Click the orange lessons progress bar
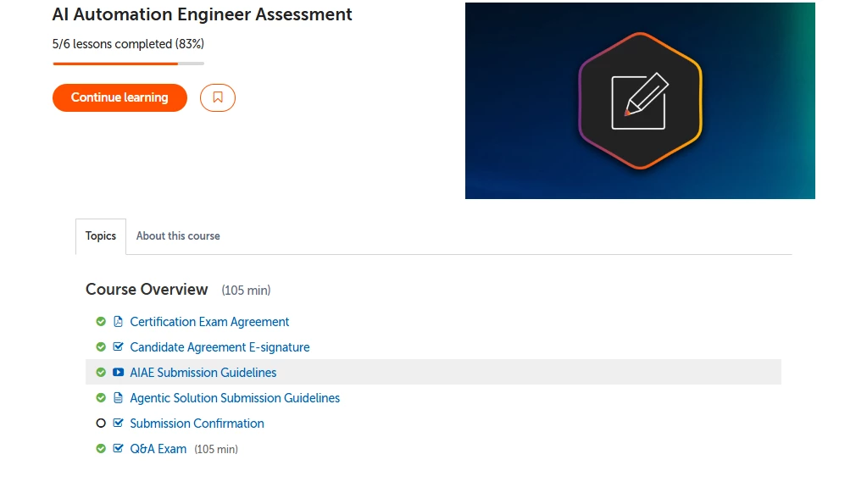The height and width of the screenshot is (504, 867). click(x=128, y=64)
